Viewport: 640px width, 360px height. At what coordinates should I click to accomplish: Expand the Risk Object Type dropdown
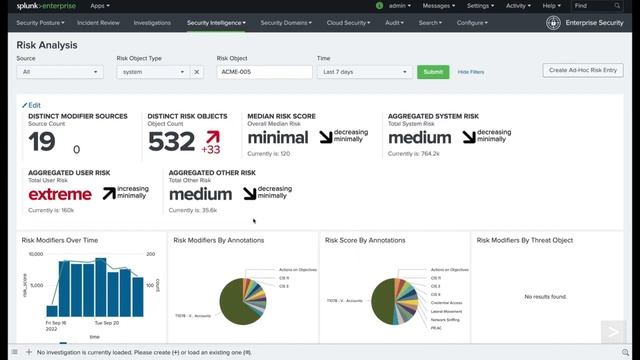coord(153,72)
